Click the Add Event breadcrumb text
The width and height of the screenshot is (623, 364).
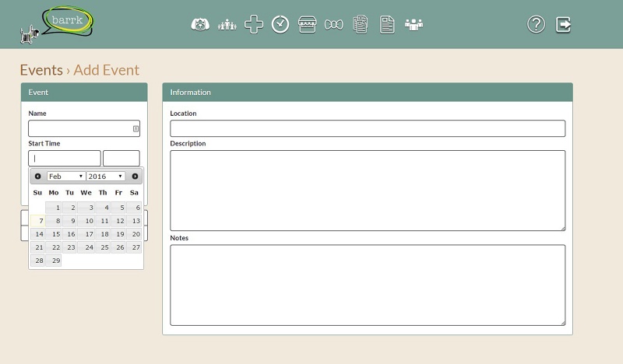(x=107, y=70)
